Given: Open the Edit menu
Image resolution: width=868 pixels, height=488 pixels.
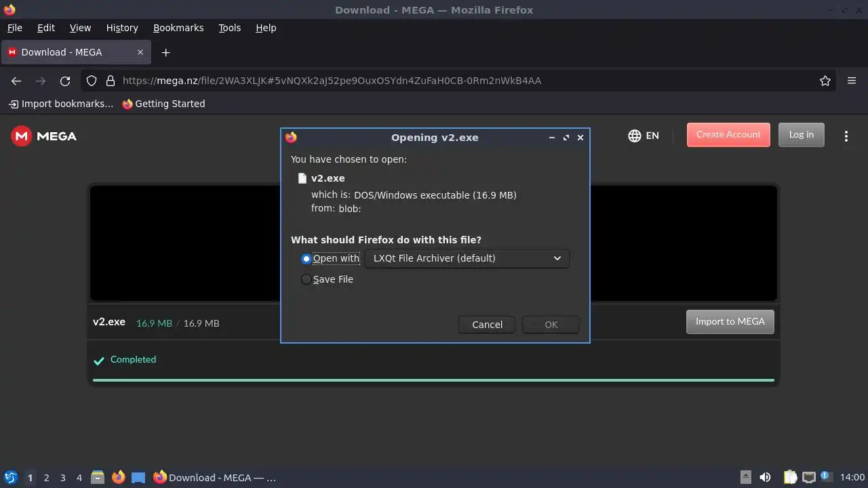Looking at the screenshot, I should tap(46, 28).
